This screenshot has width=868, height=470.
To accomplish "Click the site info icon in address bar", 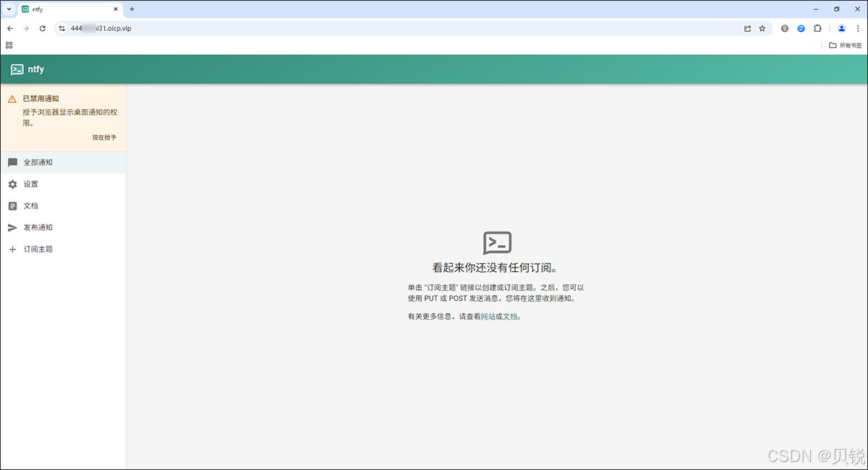I will (x=62, y=28).
